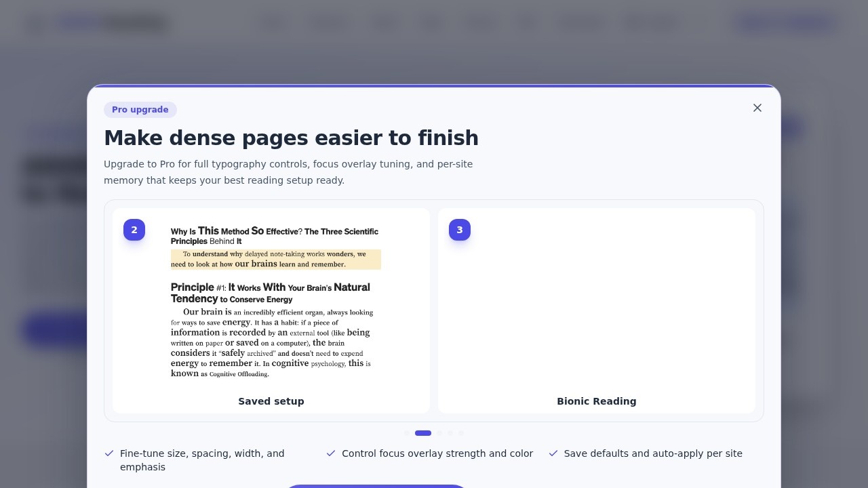Click heading 'Make dense pages easier to finish'
Image resolution: width=868 pixels, height=488 pixels.
[x=291, y=138]
